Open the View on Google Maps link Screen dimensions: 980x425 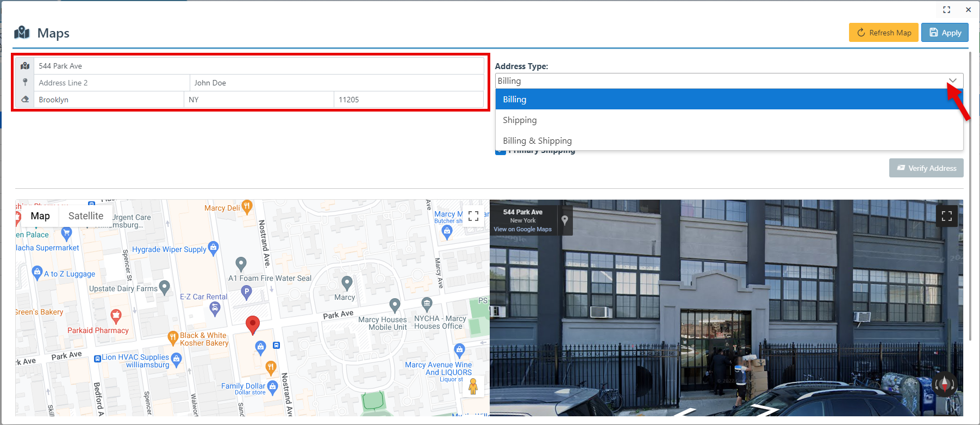tap(522, 229)
